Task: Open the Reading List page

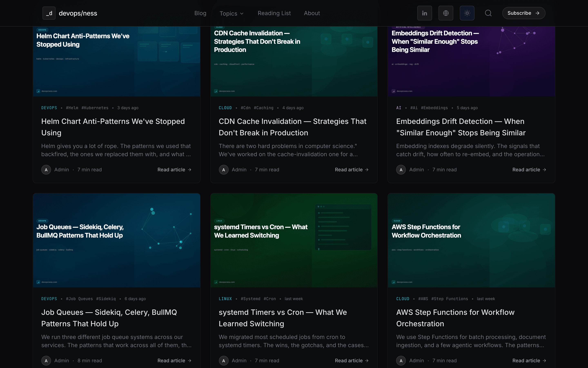Action: coord(274,13)
